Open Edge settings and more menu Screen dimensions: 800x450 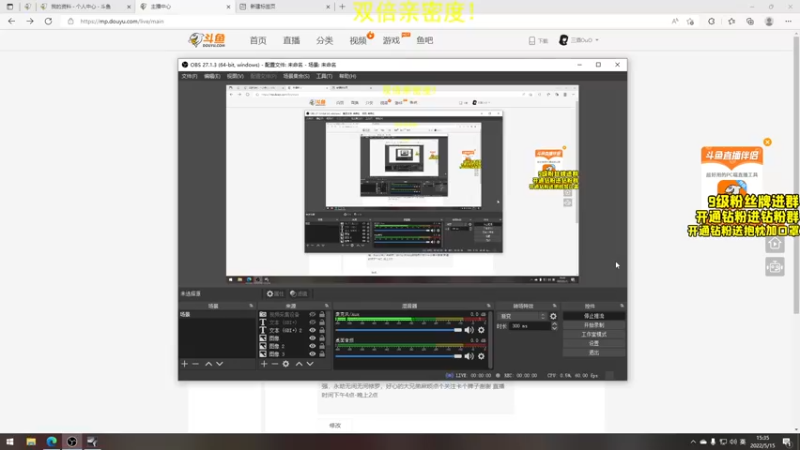(x=788, y=21)
